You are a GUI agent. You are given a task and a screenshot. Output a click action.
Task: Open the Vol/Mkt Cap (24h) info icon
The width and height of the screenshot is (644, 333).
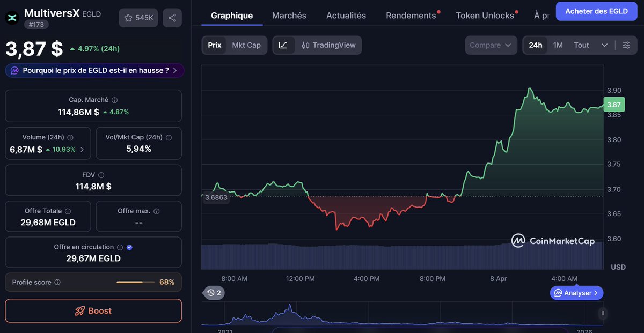click(x=169, y=137)
